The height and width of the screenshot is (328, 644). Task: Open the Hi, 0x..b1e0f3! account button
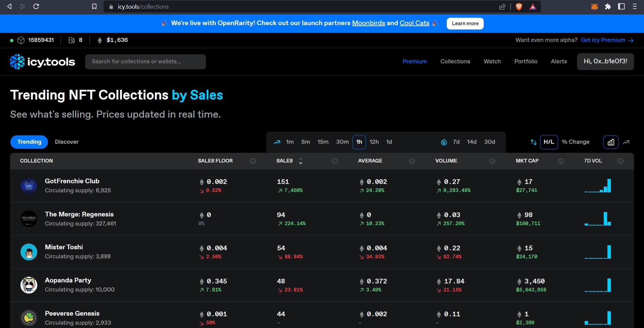[x=605, y=62]
